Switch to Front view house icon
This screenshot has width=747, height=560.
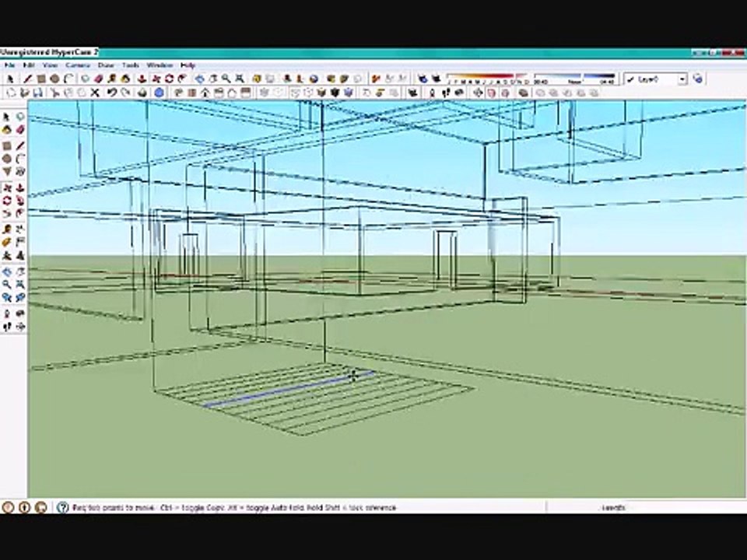tap(205, 93)
